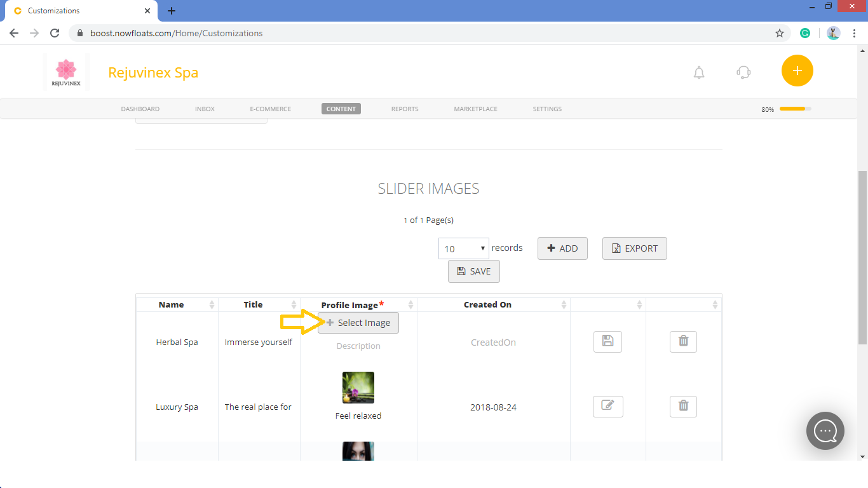Open the Chrome three-dot menu

[854, 33]
